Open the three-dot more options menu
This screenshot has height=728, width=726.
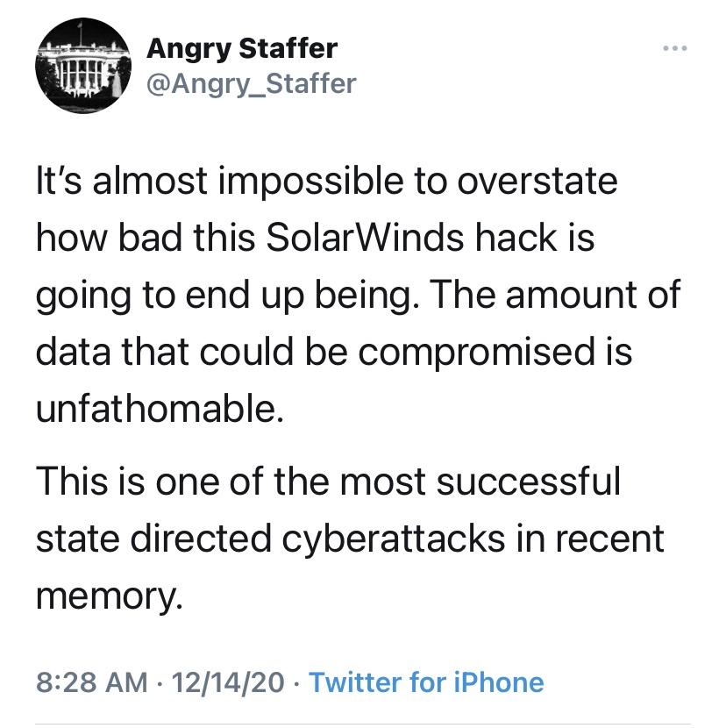(x=673, y=49)
